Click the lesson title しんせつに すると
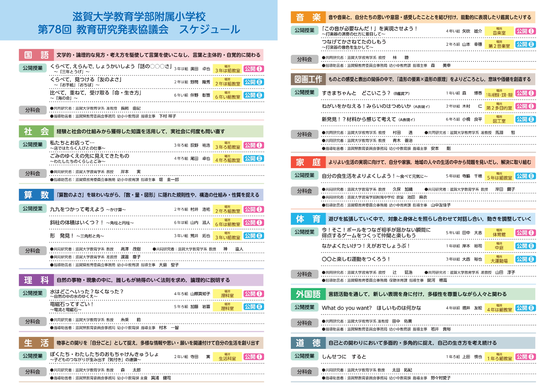Image resolution: width=555 pixels, height=392 pixels. [x=344, y=357]
